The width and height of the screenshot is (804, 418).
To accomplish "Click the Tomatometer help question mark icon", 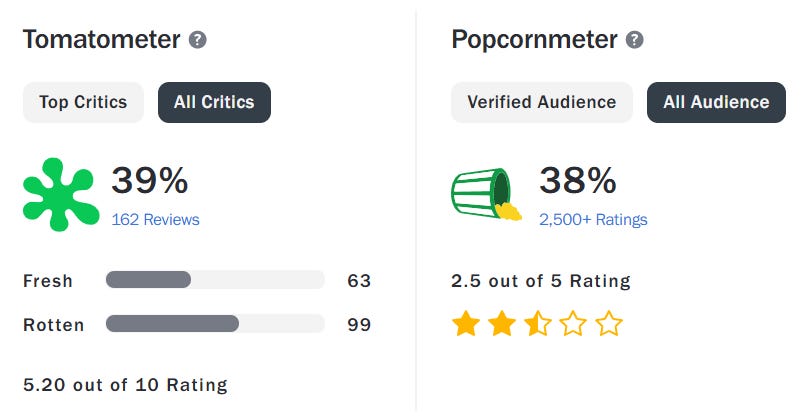I will coord(199,40).
